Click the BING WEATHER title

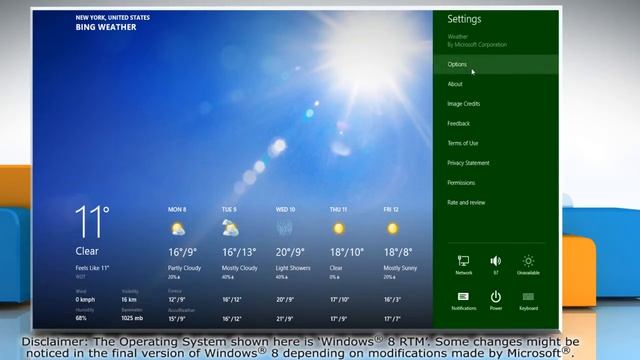(x=106, y=27)
